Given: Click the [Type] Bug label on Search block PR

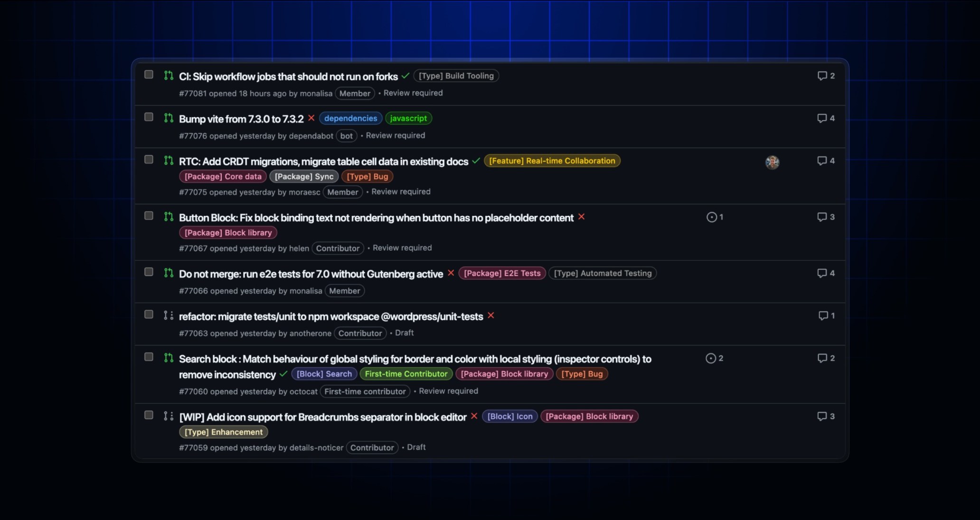Looking at the screenshot, I should pos(582,374).
